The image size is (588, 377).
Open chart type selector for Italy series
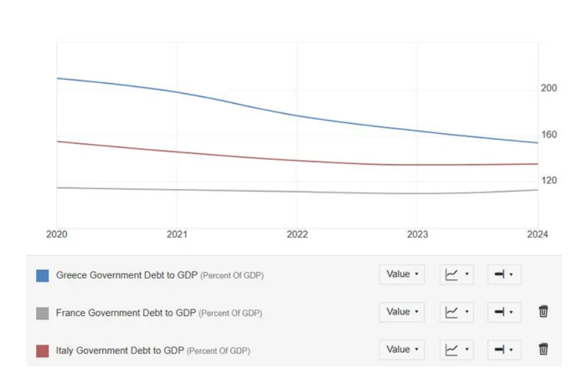[x=457, y=349]
